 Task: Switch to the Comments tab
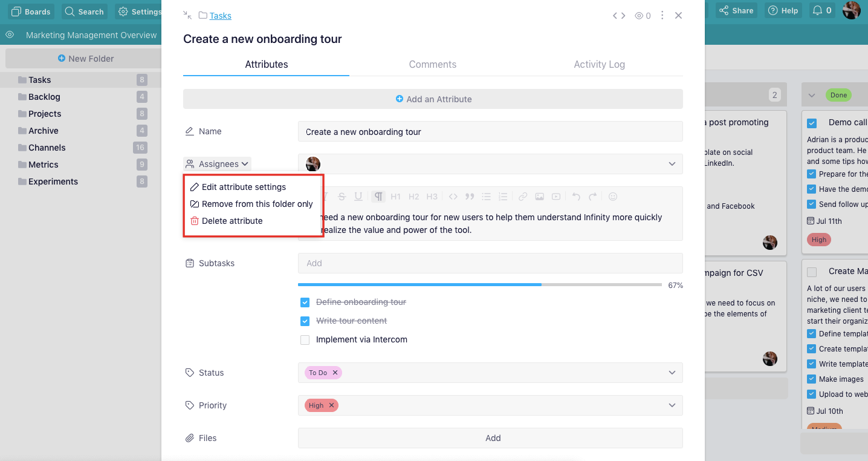click(433, 64)
